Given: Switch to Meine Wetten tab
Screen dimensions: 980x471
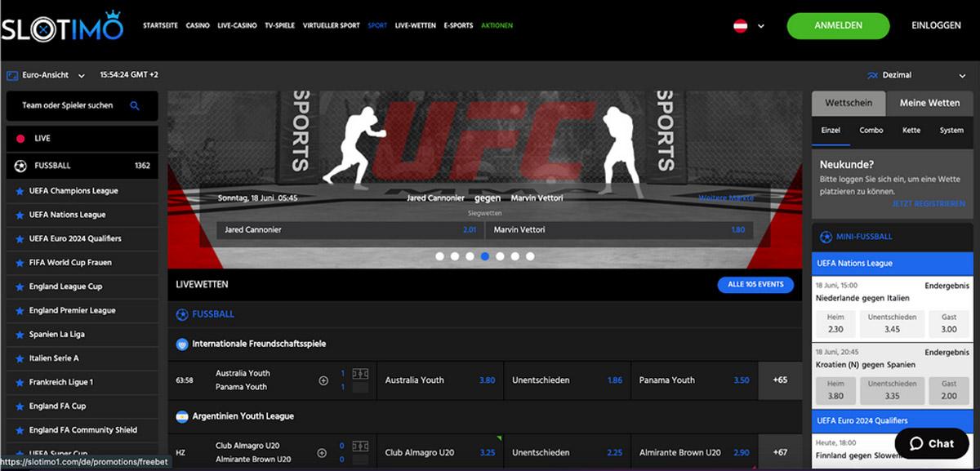Looking at the screenshot, I should pyautogui.click(x=929, y=103).
